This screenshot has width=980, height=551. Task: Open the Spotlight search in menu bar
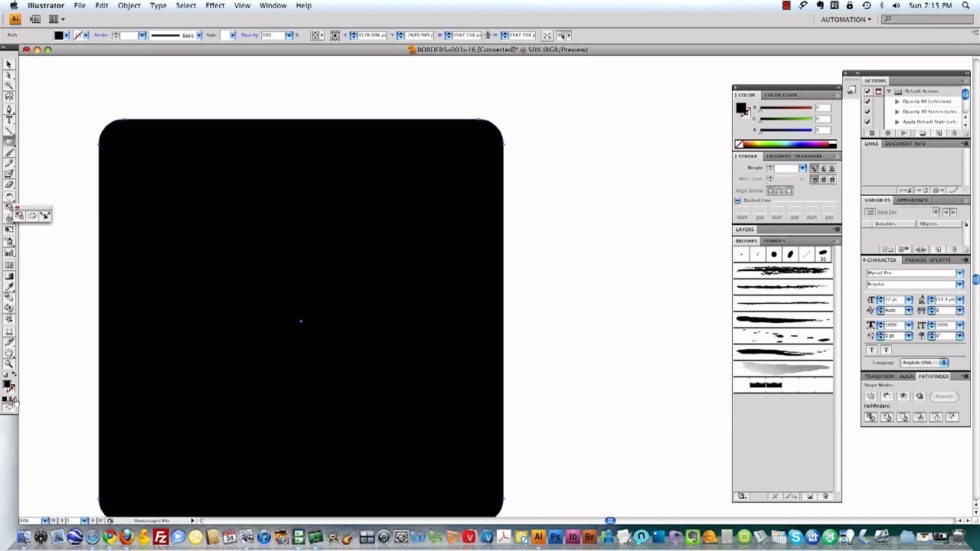coord(966,5)
